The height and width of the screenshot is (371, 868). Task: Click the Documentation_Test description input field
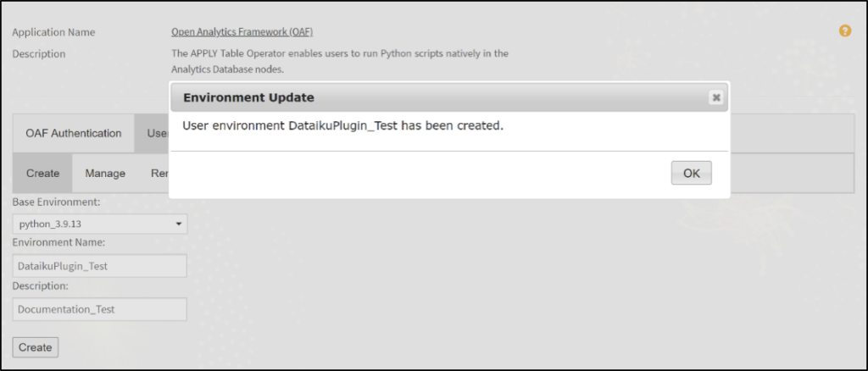[x=101, y=309]
